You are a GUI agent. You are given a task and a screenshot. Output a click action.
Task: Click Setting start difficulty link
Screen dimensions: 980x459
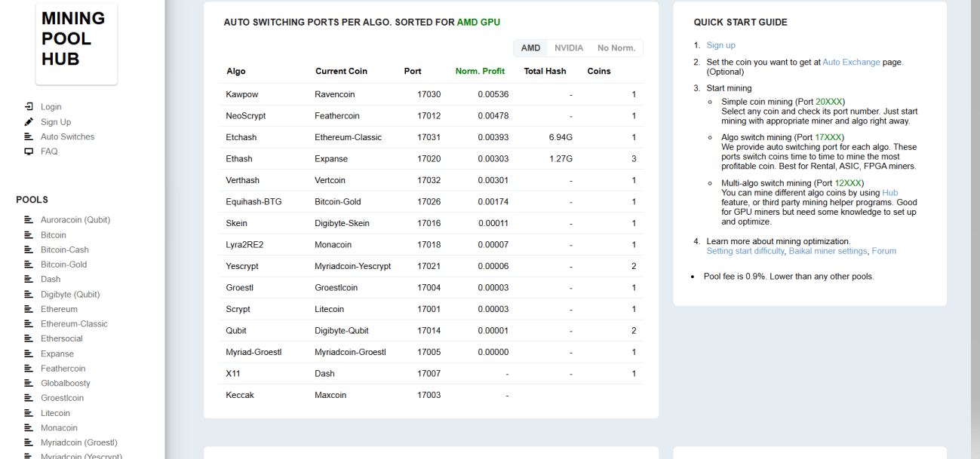click(x=745, y=251)
